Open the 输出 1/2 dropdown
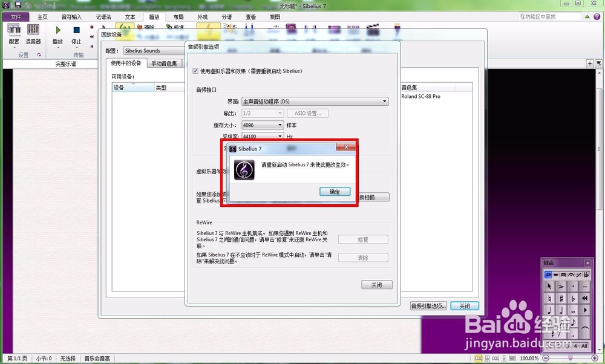 (263, 113)
